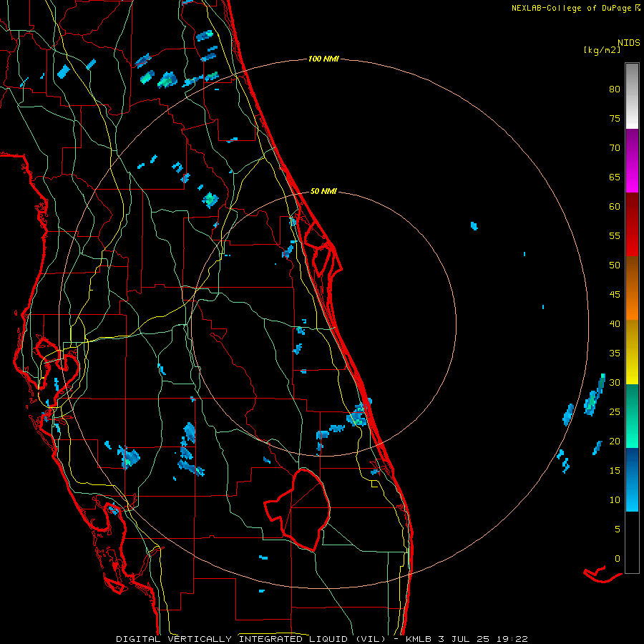
Task: Click the magenta-purple band of the color bar
Action: click(x=632, y=160)
